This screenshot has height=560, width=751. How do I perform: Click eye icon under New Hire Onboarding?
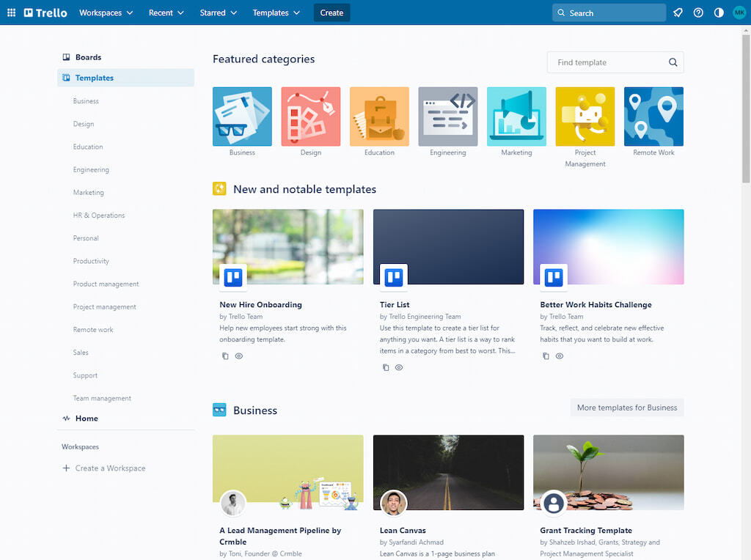coord(239,356)
